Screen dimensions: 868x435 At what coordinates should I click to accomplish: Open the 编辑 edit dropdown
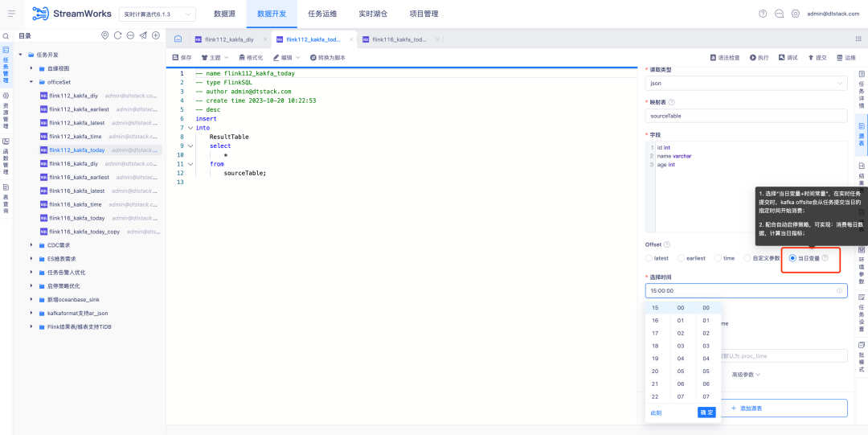click(286, 58)
